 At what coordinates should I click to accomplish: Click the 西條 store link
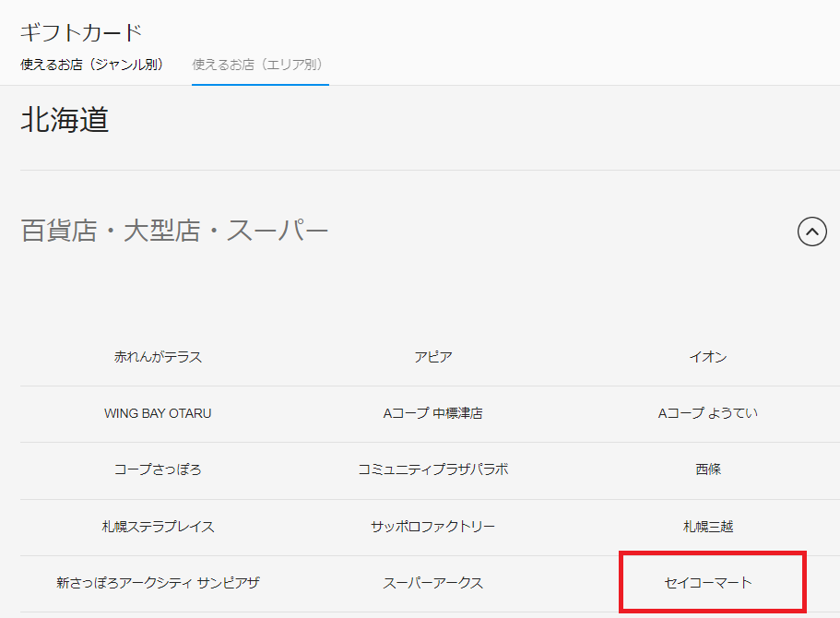708,469
